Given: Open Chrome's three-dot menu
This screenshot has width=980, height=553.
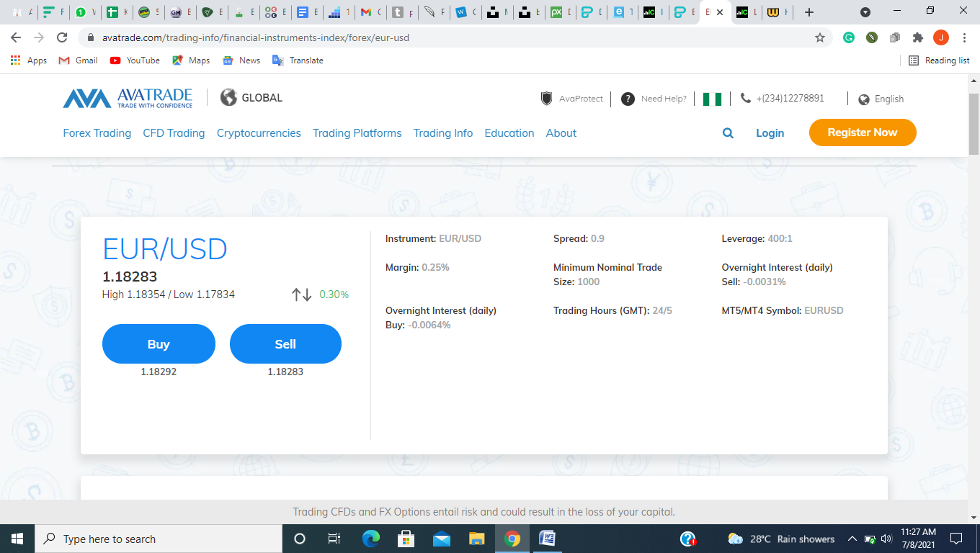Looking at the screenshot, I should pos(964,37).
